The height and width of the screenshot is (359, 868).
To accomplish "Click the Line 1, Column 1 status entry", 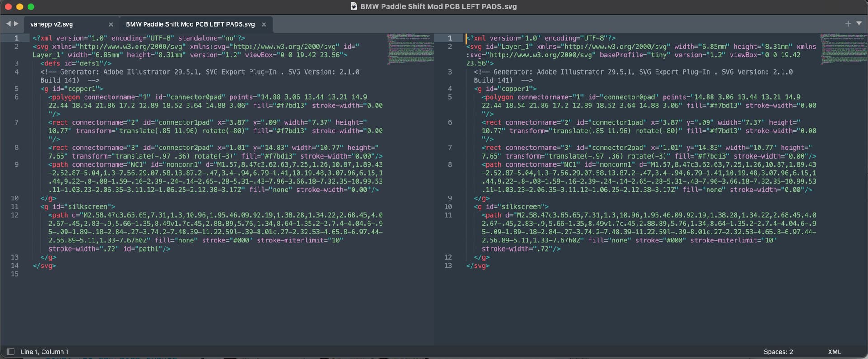I will [45, 352].
